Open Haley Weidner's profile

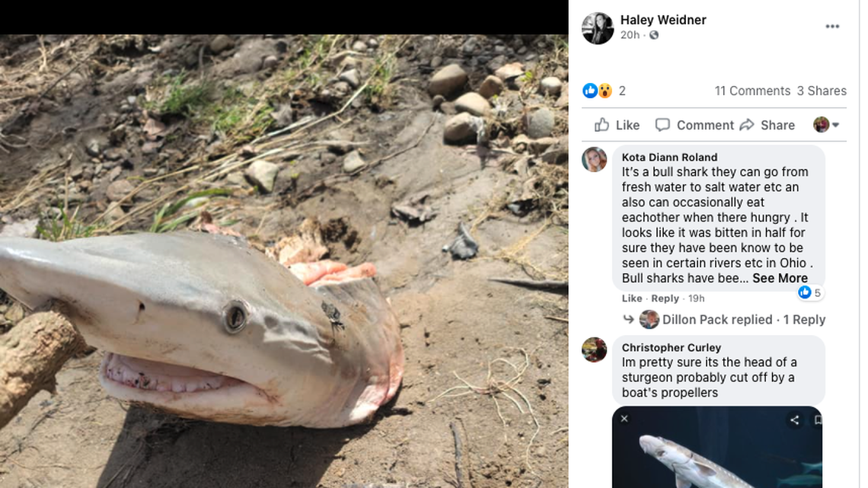click(x=662, y=19)
